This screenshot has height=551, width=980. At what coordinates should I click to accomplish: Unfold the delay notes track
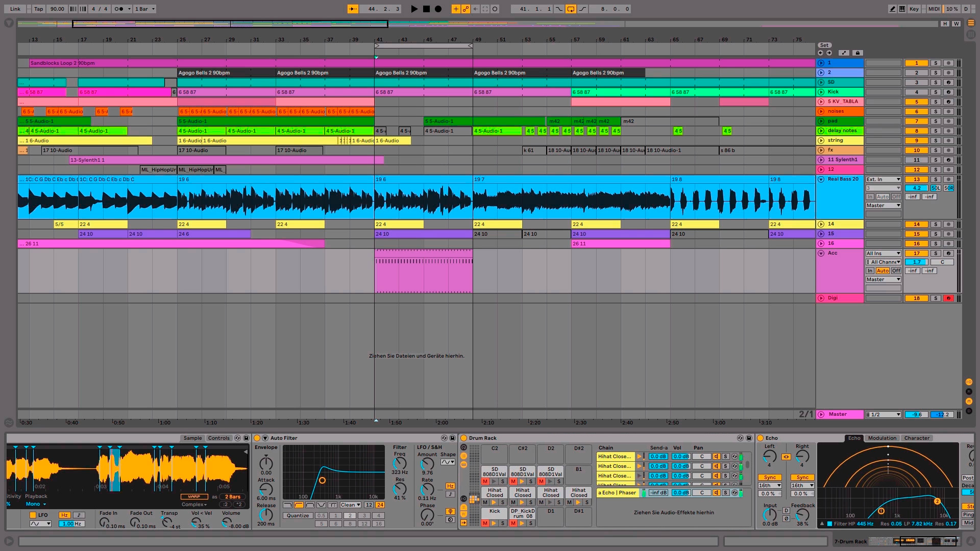[x=821, y=131]
